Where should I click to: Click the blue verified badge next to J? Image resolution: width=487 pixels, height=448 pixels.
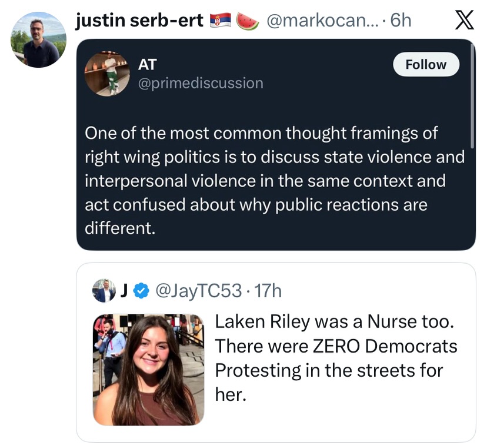138,290
